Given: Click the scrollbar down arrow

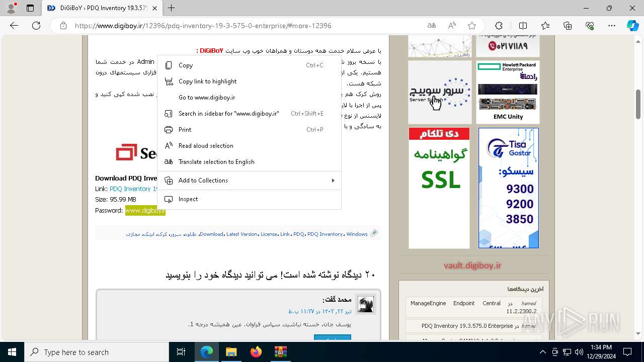Looking at the screenshot, I should 638,333.
